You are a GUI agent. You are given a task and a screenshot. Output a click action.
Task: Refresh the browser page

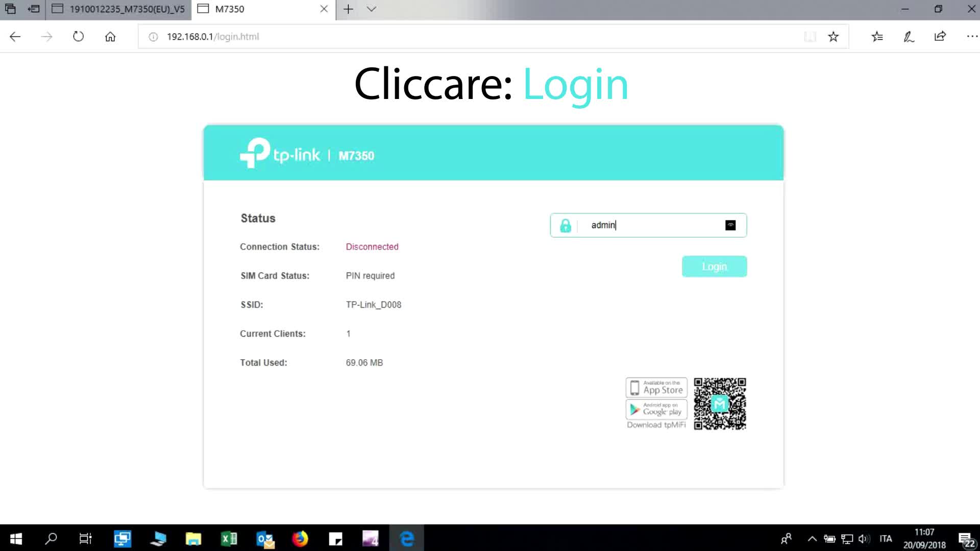78,37
